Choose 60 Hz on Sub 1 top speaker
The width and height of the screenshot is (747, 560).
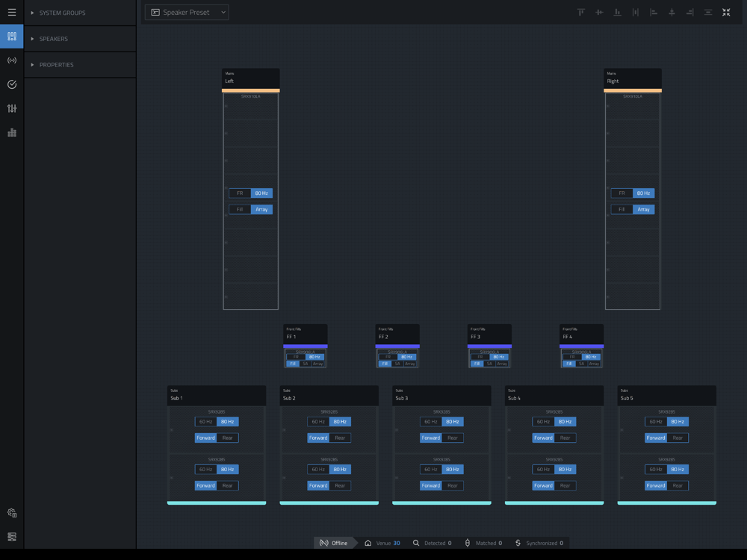tap(206, 421)
